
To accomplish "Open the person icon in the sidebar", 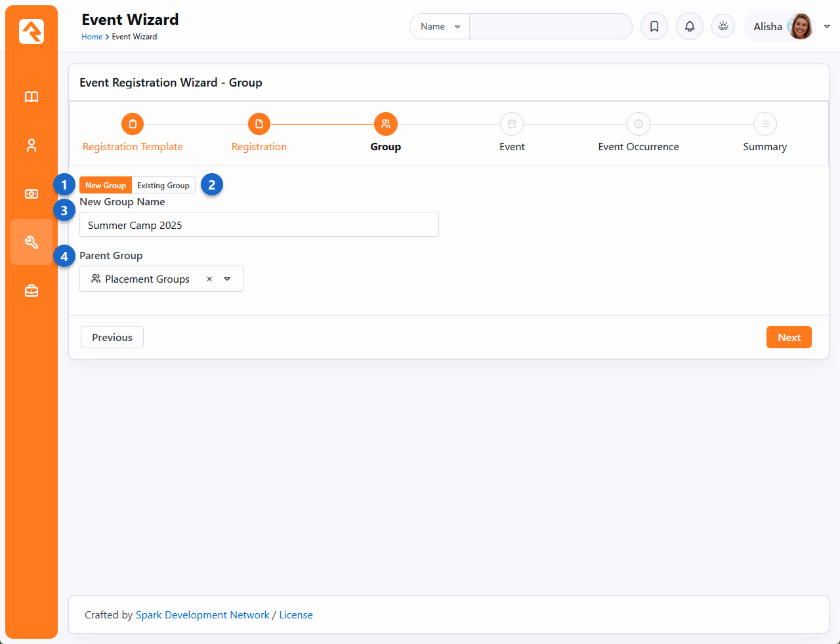I will coord(31,146).
